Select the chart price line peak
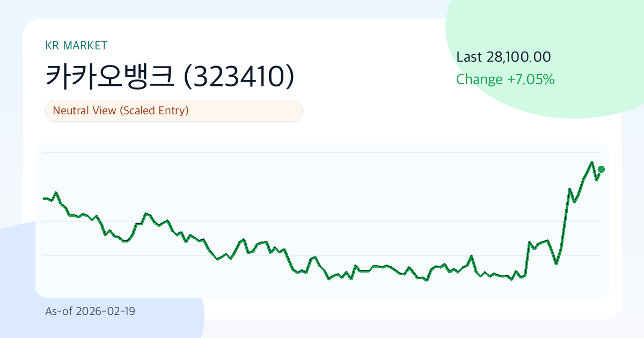The image size is (644, 338). [591, 161]
